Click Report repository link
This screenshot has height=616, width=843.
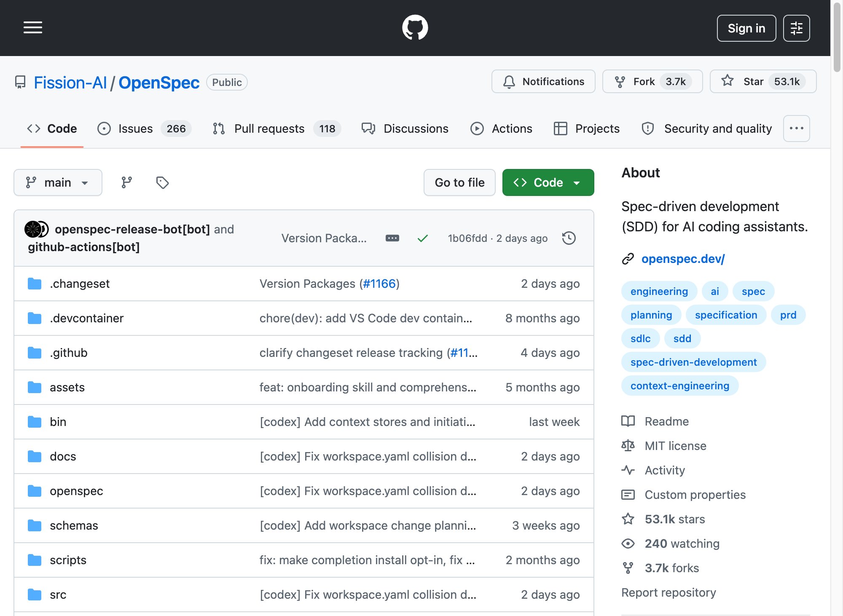click(668, 592)
